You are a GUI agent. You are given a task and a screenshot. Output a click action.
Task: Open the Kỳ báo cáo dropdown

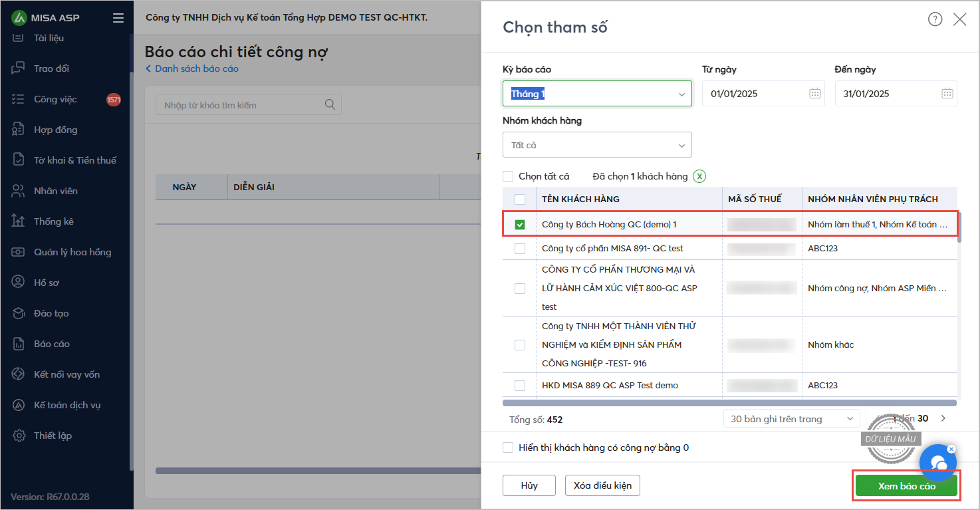click(x=597, y=94)
